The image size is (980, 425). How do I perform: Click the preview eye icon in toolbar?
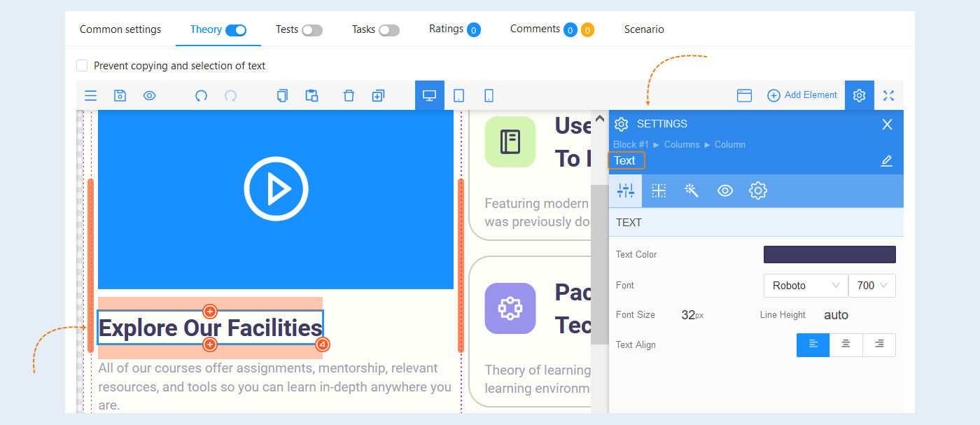point(149,96)
